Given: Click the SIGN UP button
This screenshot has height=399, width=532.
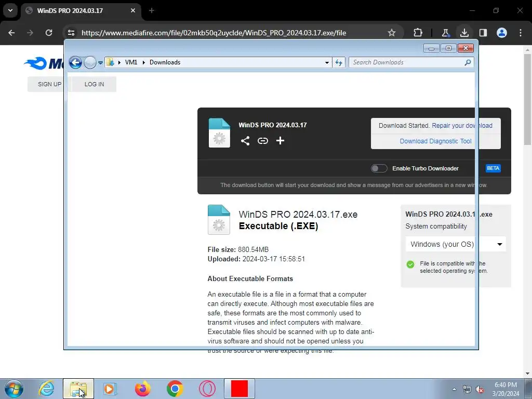Looking at the screenshot, I should (x=49, y=84).
